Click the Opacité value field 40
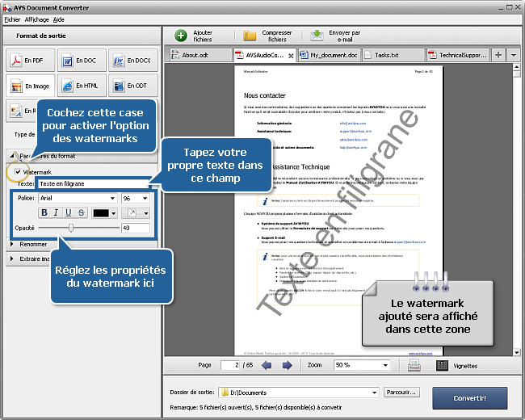The width and height of the screenshot is (525, 420). pyautogui.click(x=135, y=228)
